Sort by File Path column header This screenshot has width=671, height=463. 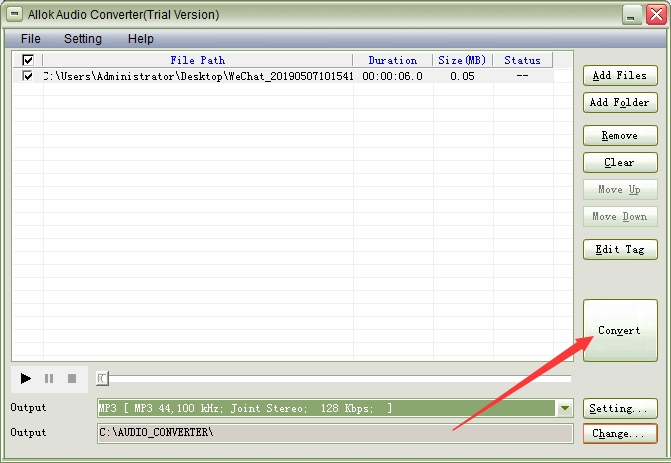point(198,60)
